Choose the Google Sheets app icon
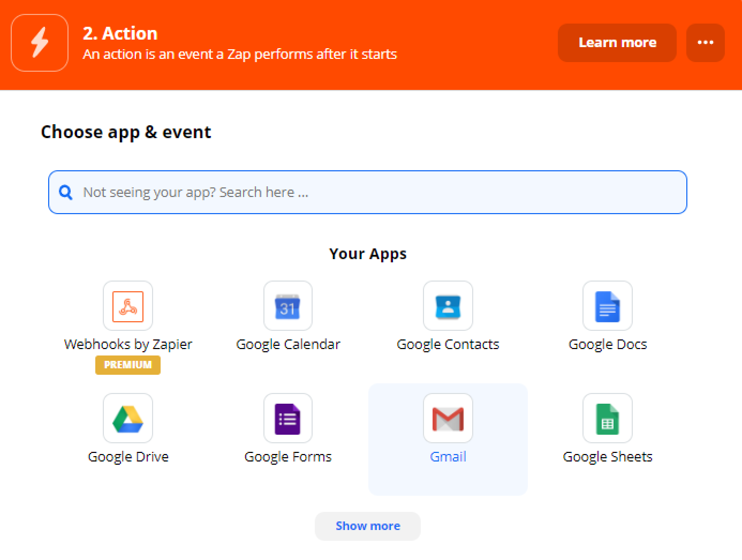The height and width of the screenshot is (560, 742). coord(608,418)
